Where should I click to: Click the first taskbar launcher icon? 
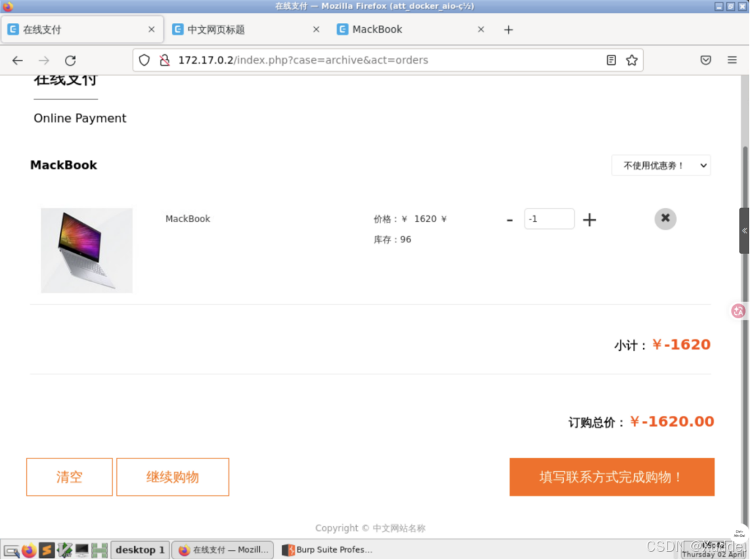pos(11,551)
